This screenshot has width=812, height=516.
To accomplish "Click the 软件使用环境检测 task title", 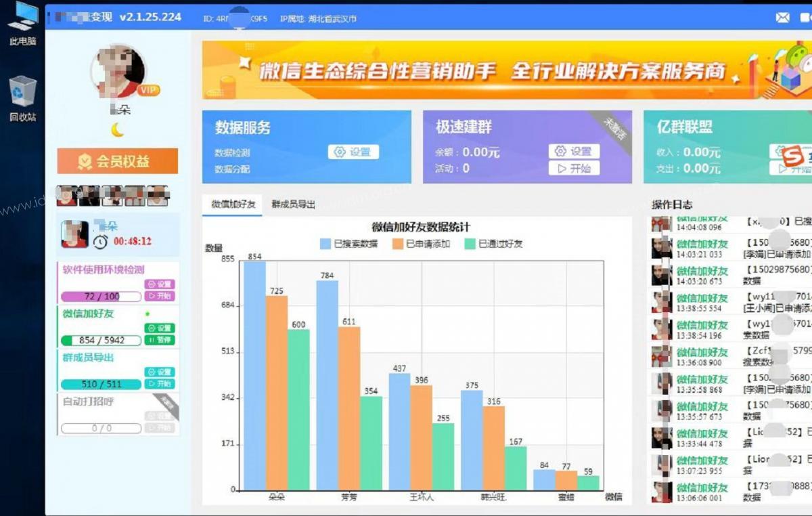I will 104,270.
